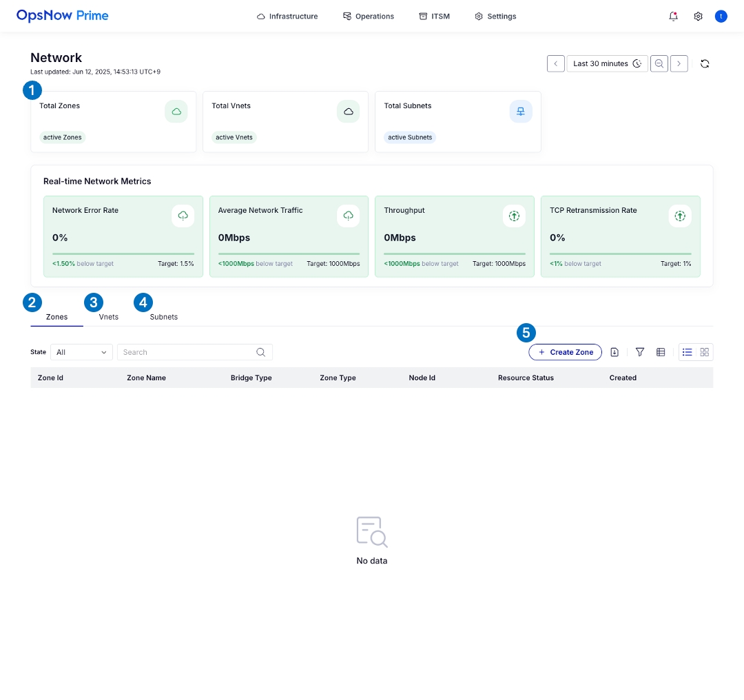Go to previous time range arrow
Image resolution: width=744 pixels, height=700 pixels.
[556, 63]
